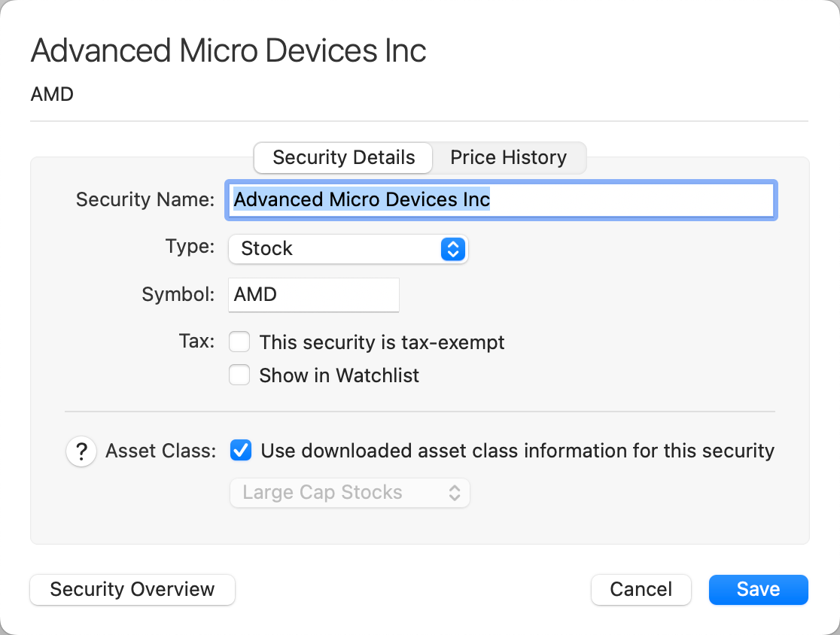
Task: Enable the tax-exempt security checkbox
Action: tap(240, 342)
